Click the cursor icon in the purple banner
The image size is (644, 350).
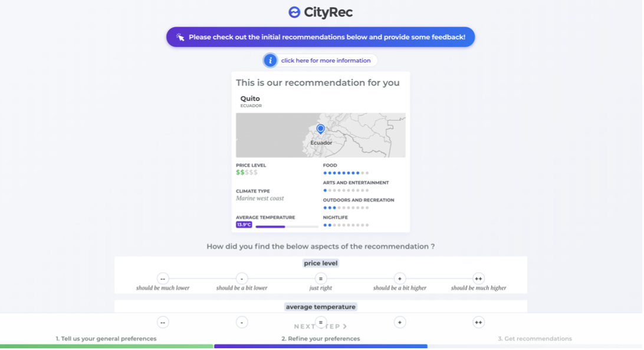click(x=180, y=37)
